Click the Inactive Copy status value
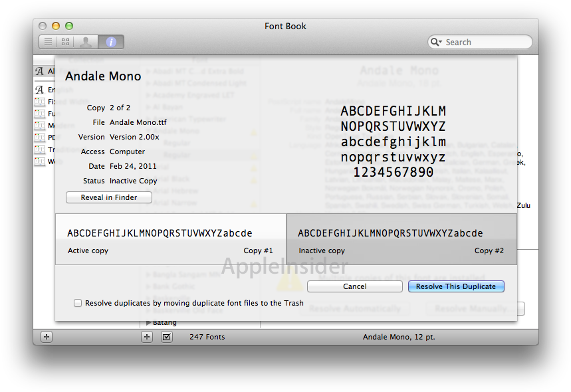 [134, 181]
